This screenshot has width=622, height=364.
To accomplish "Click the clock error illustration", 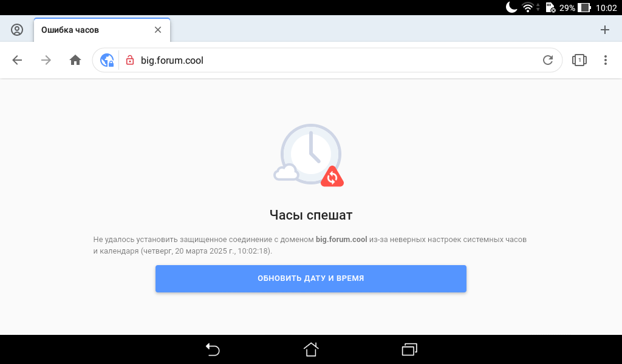I will [x=309, y=155].
